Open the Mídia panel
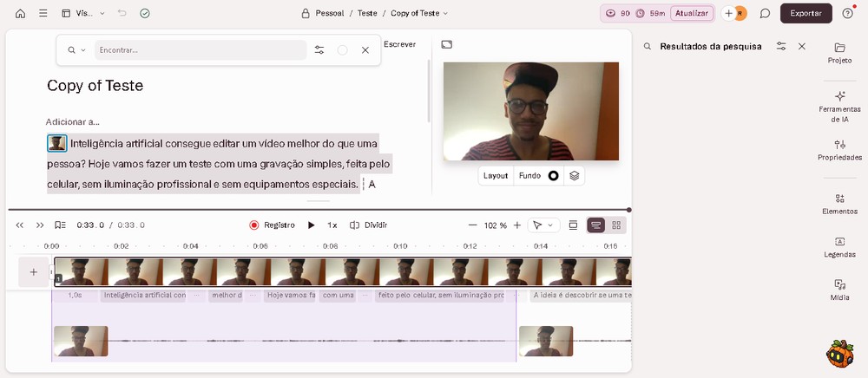Screen dimensions: 868x378 tap(839, 290)
